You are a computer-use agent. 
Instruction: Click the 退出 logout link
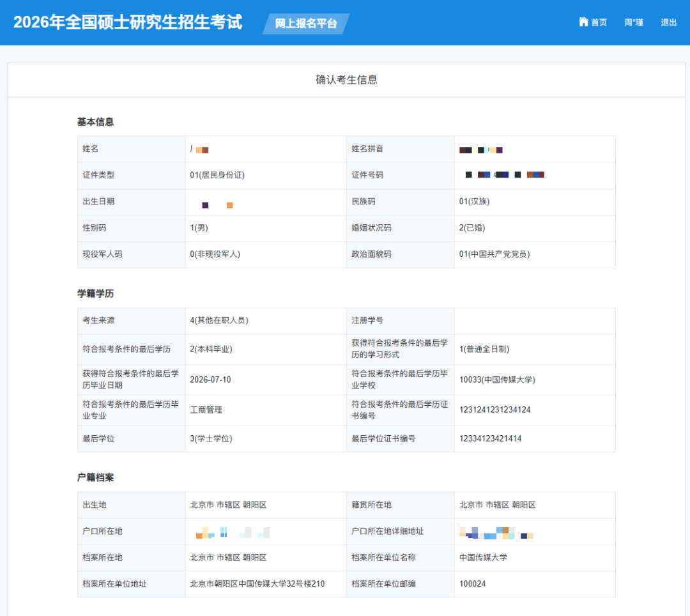(668, 22)
